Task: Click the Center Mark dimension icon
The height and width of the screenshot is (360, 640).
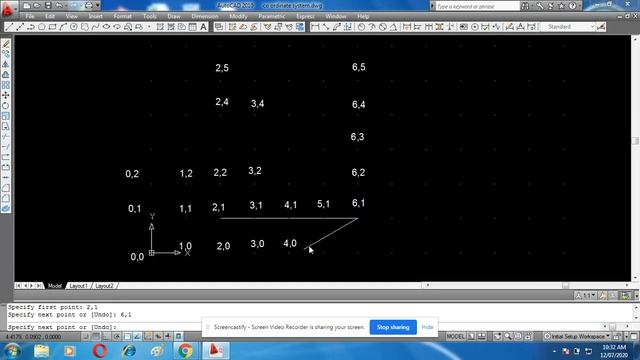Action: pyautogui.click(x=475, y=27)
